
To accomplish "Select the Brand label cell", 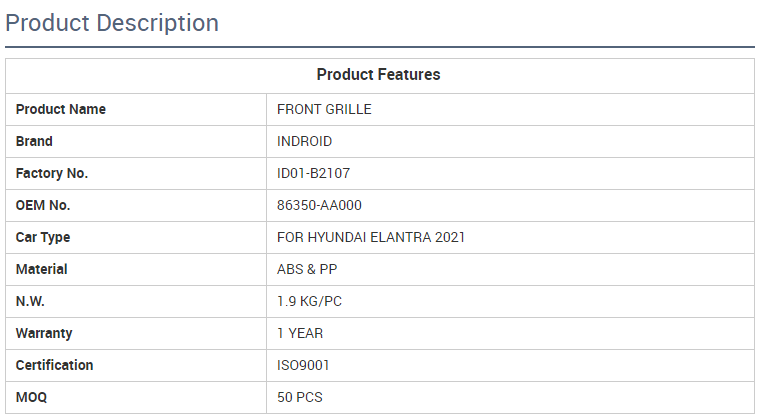I will click(x=34, y=141).
